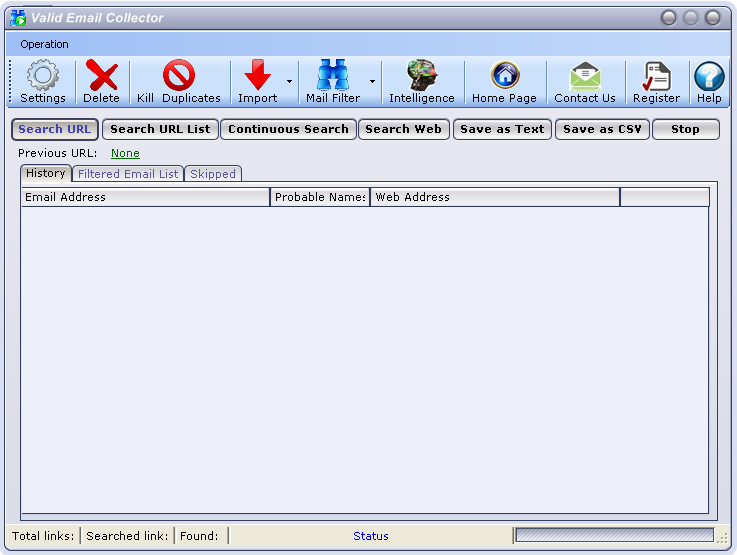Open the None previous URL link
Image resolution: width=737 pixels, height=555 pixels.
click(x=125, y=153)
